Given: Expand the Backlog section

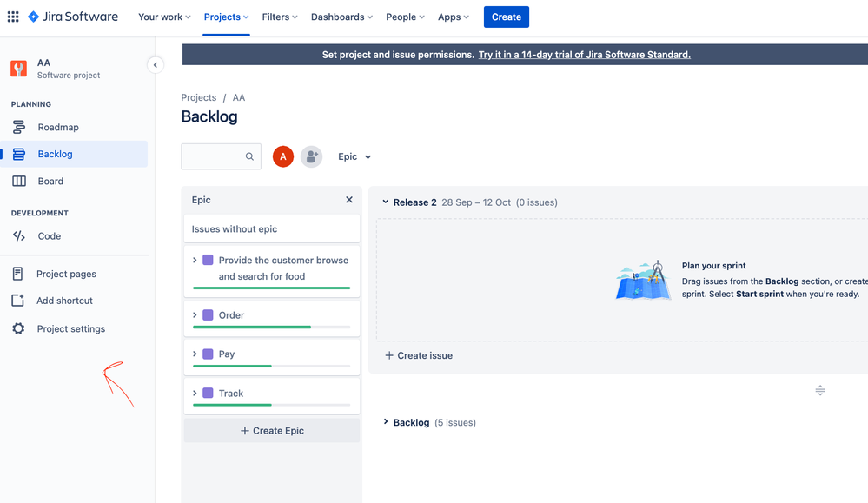Looking at the screenshot, I should coord(386,421).
